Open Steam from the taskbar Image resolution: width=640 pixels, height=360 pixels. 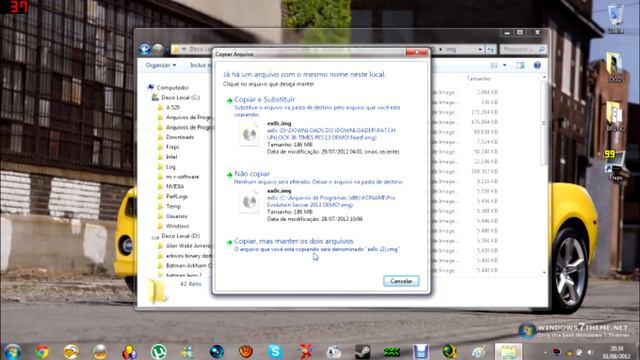tap(362, 351)
